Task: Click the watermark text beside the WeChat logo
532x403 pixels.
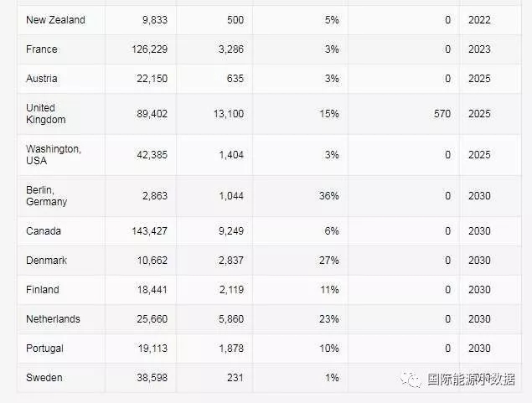Action: point(471,379)
